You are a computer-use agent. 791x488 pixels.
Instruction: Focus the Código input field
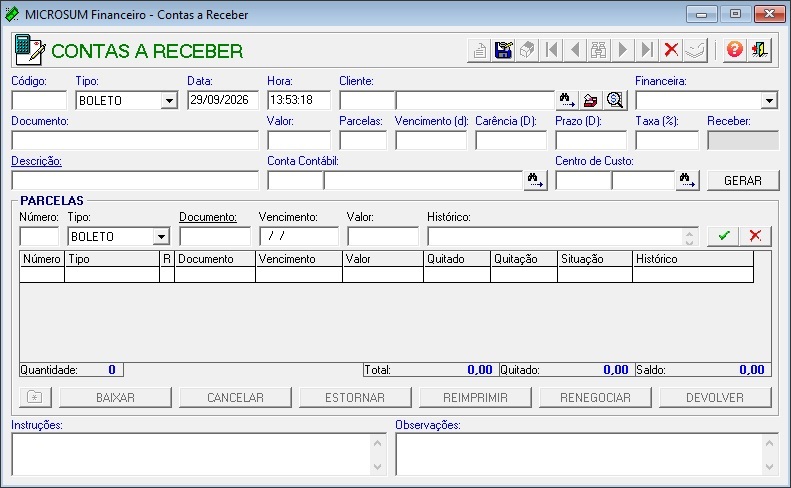(x=39, y=100)
